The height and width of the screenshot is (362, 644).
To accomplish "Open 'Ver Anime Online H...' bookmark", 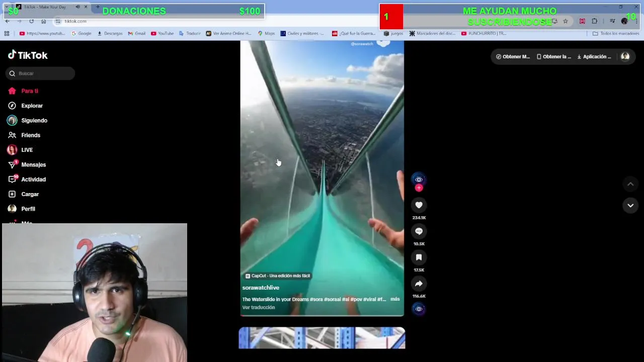I will pos(228,34).
